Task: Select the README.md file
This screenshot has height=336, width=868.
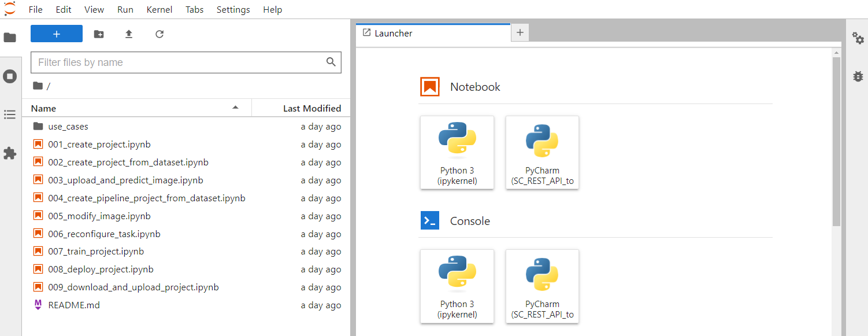Action: coord(186,305)
